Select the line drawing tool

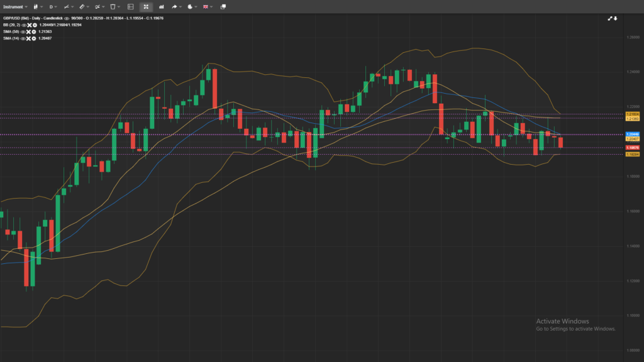(x=67, y=7)
